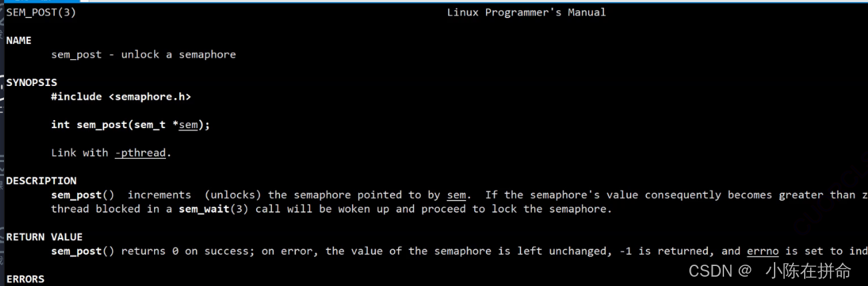Click the SEM_POST(3) page title
The height and width of the screenshot is (286, 868).
(41, 12)
